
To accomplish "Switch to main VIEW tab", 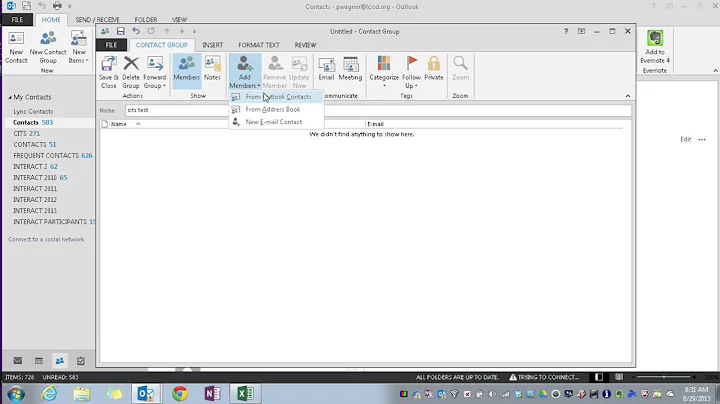I will pos(179,20).
